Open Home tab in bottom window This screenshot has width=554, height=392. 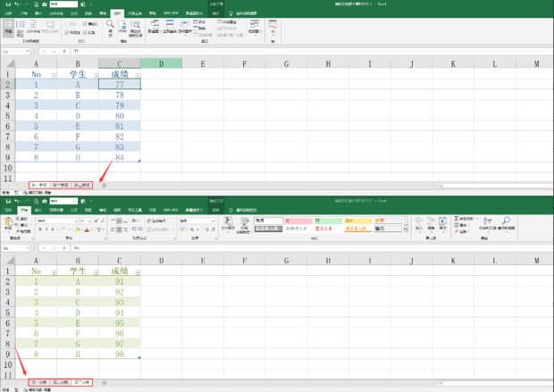coord(24,210)
